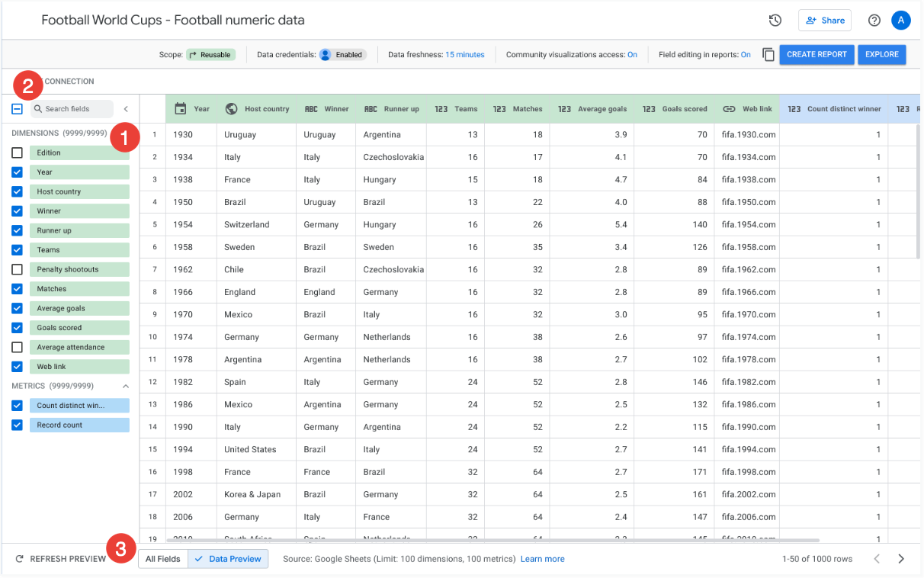Viewport: 924px width, 578px height.
Task: Open the Learn more link
Action: 542,559
